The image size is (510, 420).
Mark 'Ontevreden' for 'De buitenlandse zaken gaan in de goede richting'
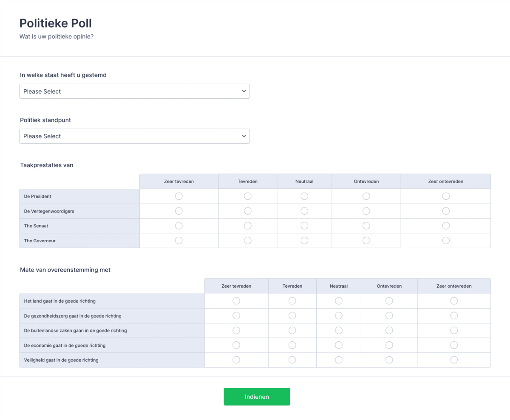coord(389,330)
